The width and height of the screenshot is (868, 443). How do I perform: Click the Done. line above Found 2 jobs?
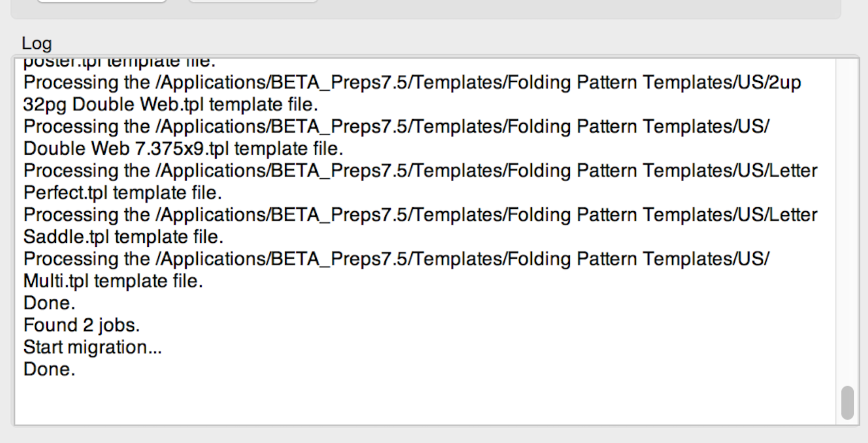coord(49,303)
